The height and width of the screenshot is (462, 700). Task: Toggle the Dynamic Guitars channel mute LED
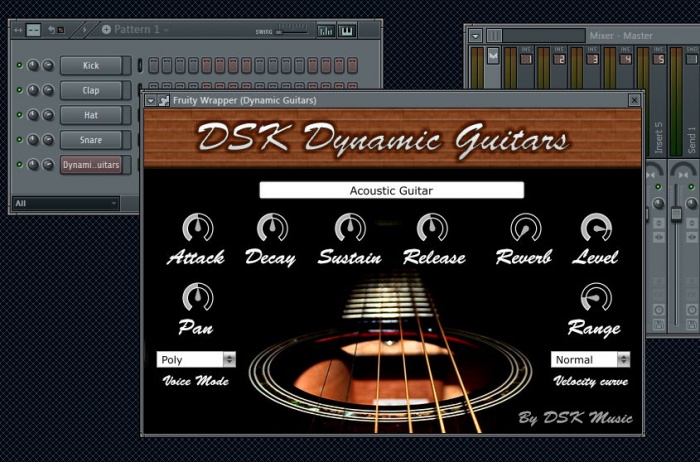click(x=19, y=164)
